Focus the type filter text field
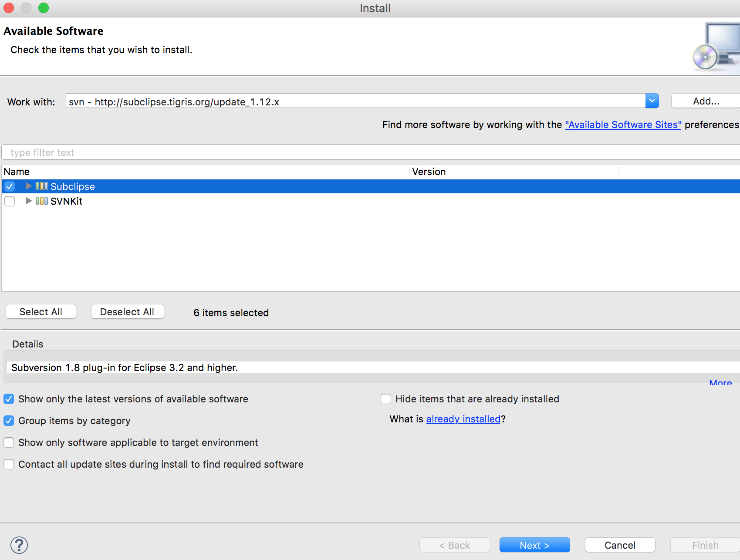 pyautogui.click(x=370, y=152)
